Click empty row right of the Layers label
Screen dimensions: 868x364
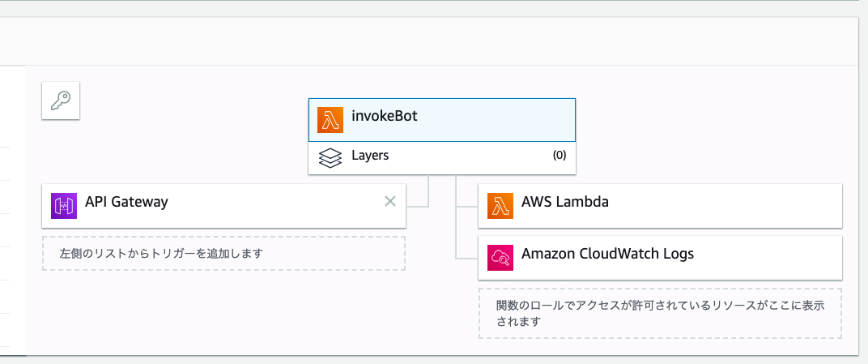click(x=470, y=157)
